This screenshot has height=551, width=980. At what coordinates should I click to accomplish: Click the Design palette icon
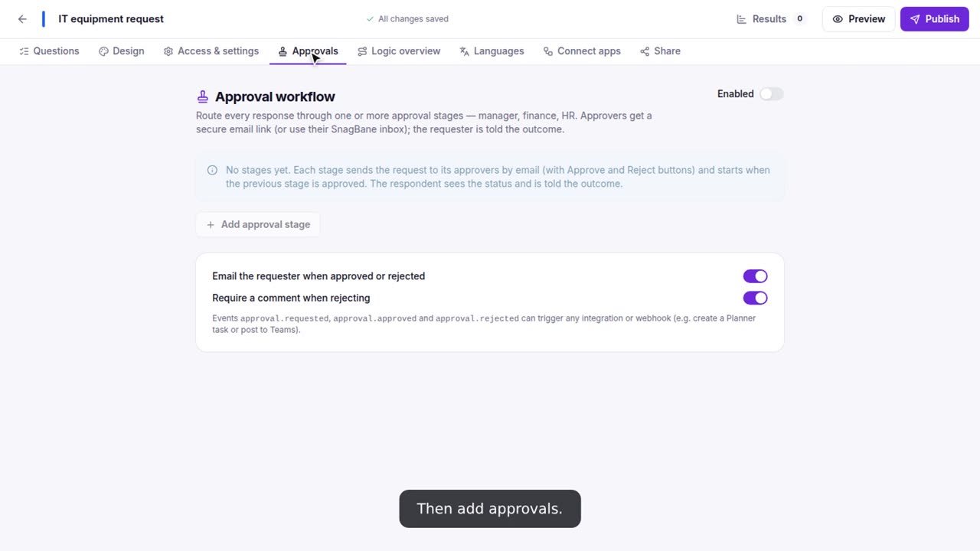tap(103, 51)
